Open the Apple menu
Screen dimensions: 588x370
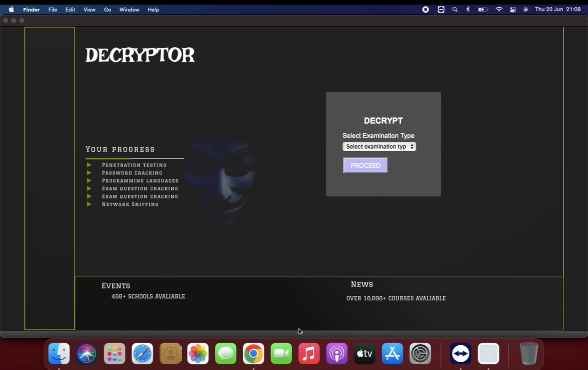tap(11, 10)
